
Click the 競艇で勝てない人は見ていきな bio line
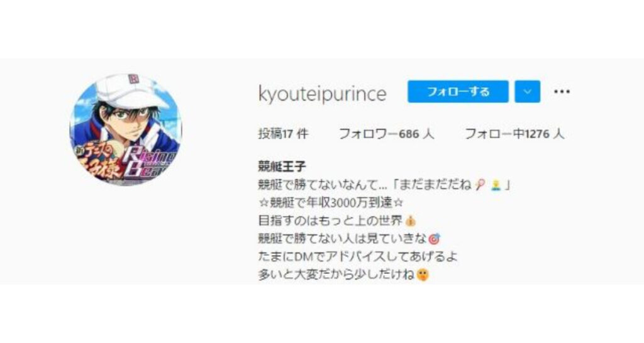click(x=349, y=238)
